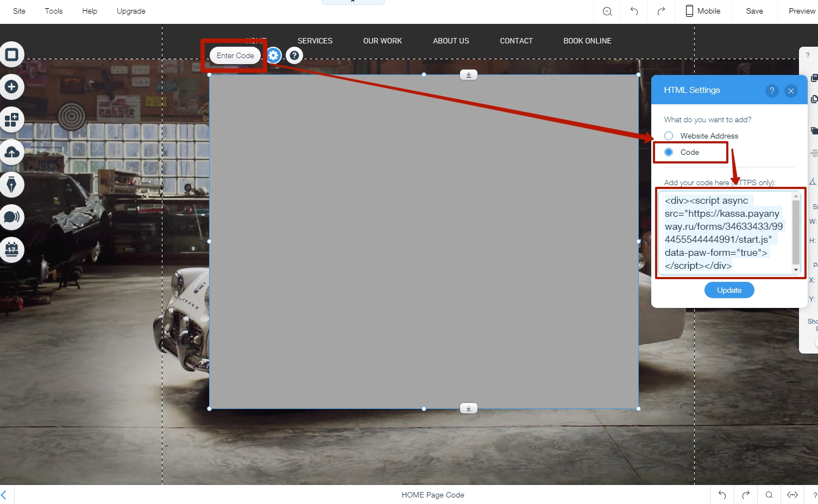Save the site

pos(754,11)
